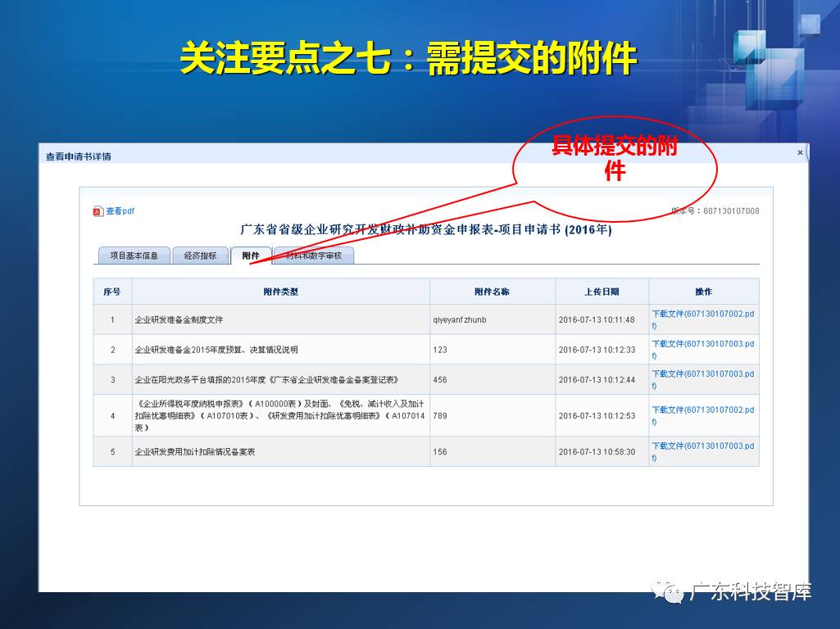The width and height of the screenshot is (840, 629).
Task: Close the 查看申请书详情 dialog
Action: coord(800,152)
